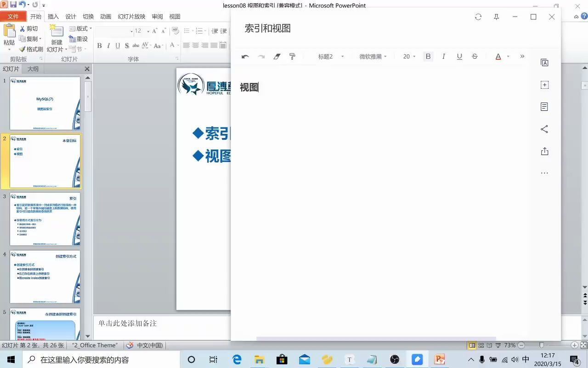Undo the last PowerPoint action
This screenshot has height=368, width=588.
click(x=22, y=5)
